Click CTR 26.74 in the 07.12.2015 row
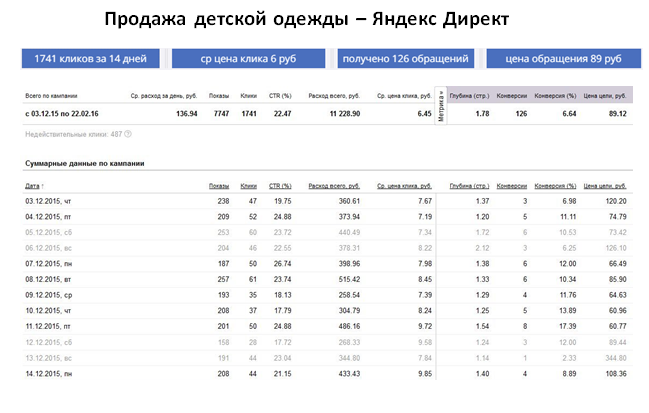Screen dimensions: 649x413 pyautogui.click(x=282, y=264)
